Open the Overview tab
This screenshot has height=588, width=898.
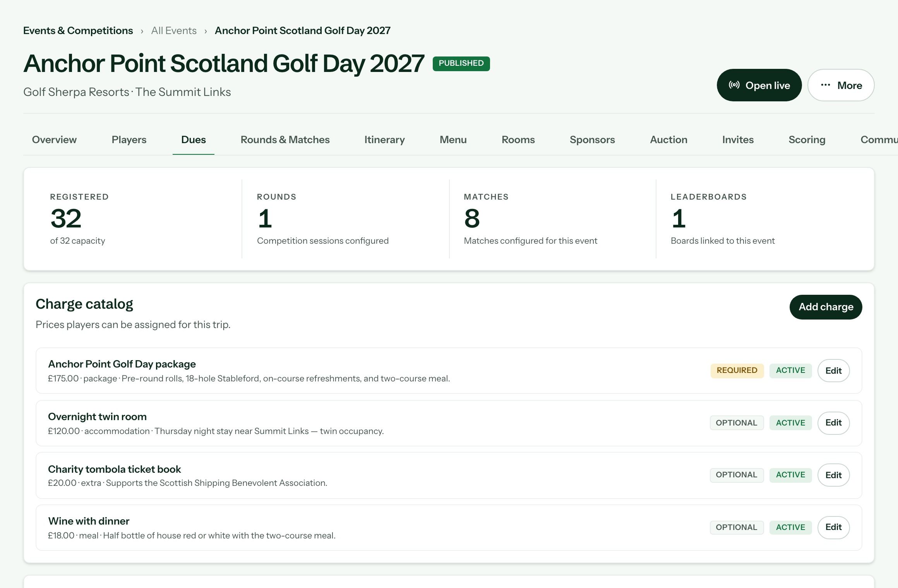(x=54, y=140)
